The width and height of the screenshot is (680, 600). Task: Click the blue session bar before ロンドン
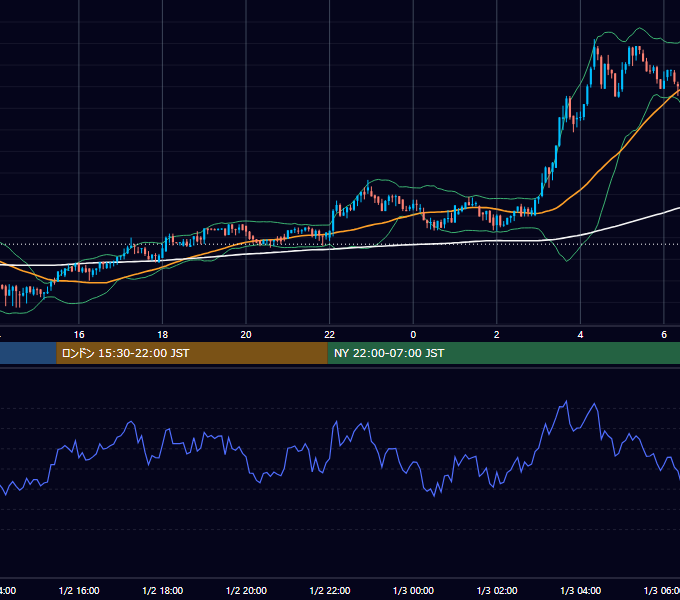point(28,353)
